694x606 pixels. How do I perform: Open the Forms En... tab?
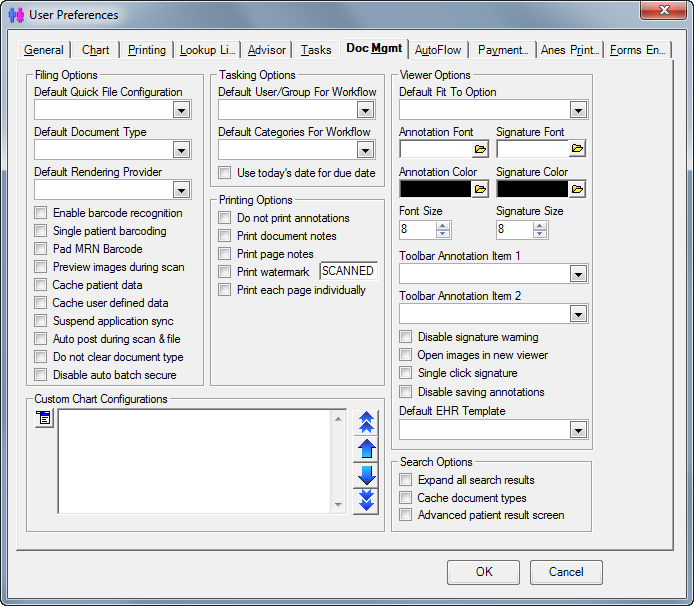point(638,50)
